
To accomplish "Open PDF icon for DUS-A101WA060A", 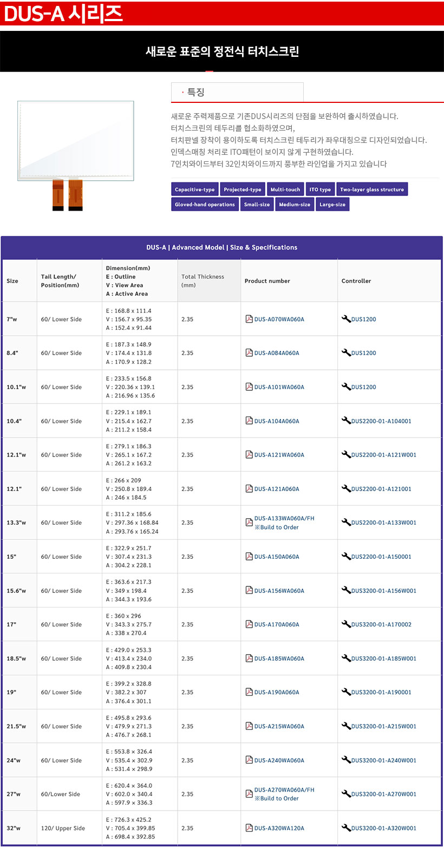I will coord(249,387).
